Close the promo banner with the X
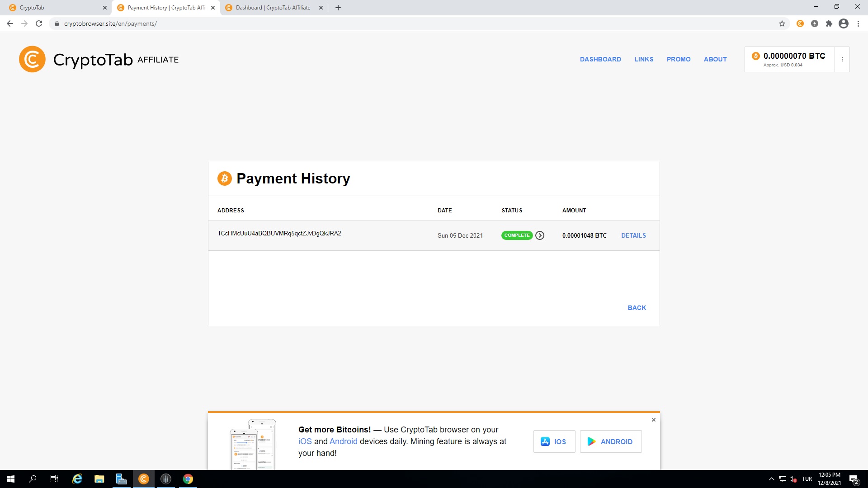 [654, 420]
